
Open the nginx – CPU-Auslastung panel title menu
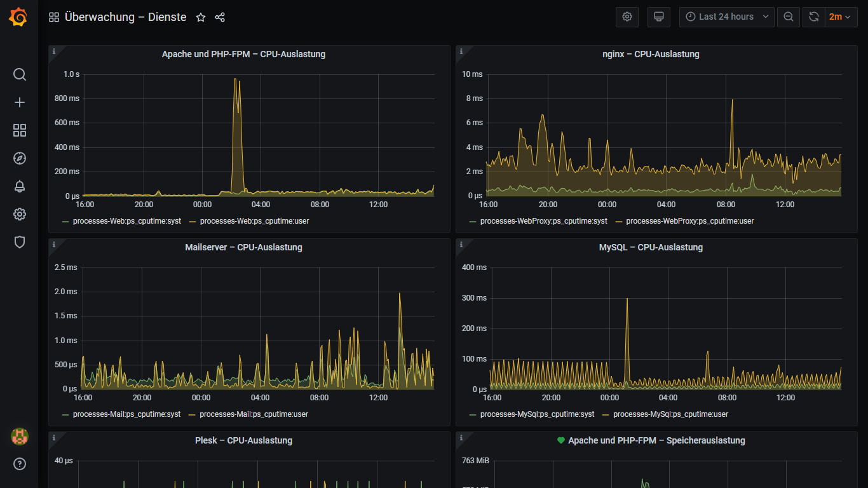(651, 55)
